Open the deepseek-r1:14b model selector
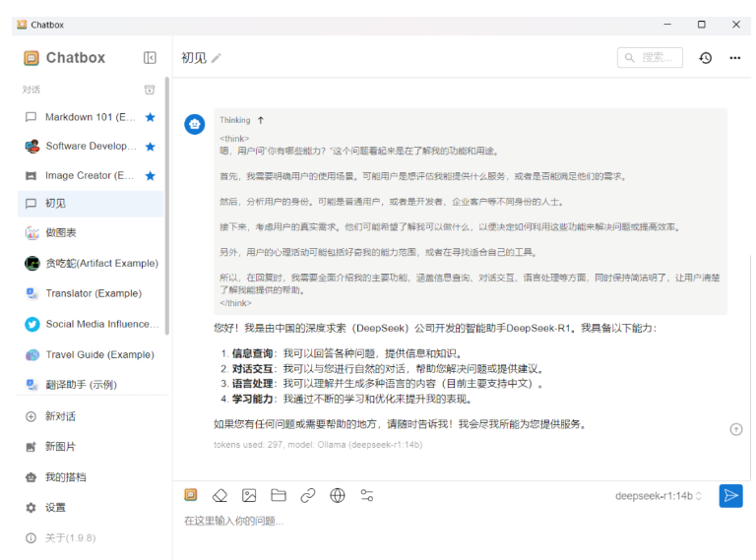Viewport: 756px width, 560px height. coord(659,496)
